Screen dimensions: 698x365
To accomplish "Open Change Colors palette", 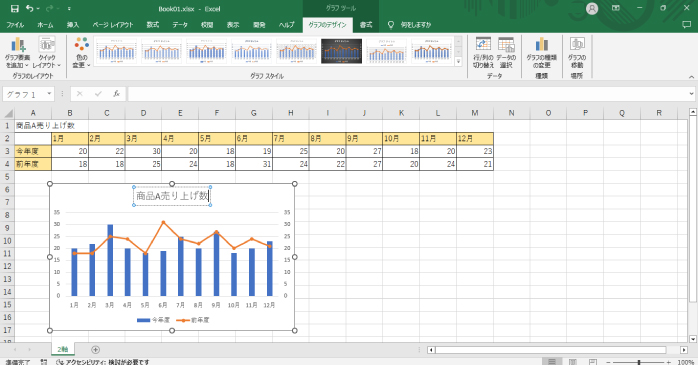I will pos(81,53).
